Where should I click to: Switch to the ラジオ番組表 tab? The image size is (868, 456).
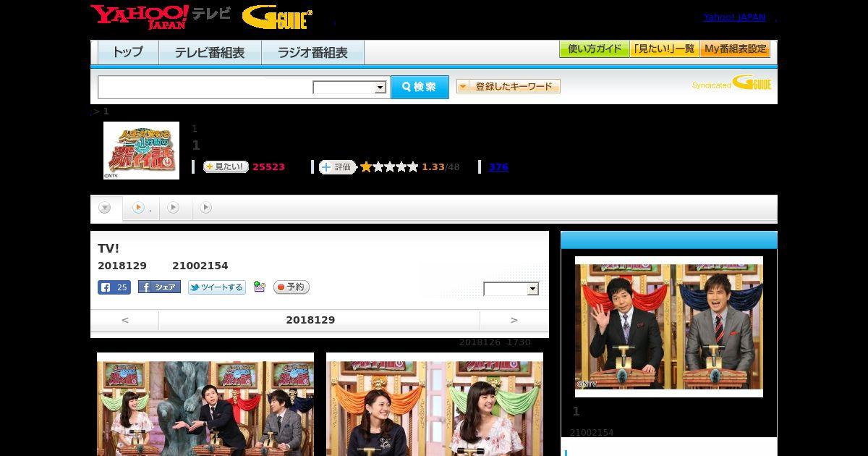(x=312, y=53)
